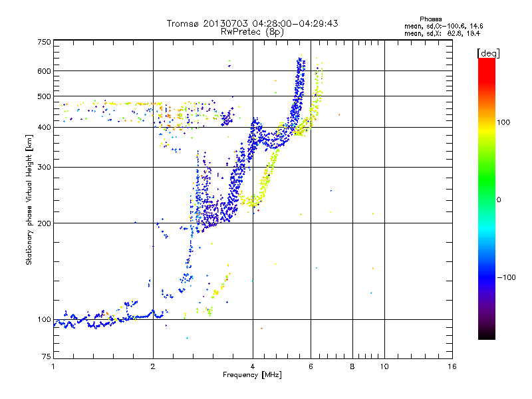
Task: Click the y-axis tick label '500'
Action: coord(44,96)
